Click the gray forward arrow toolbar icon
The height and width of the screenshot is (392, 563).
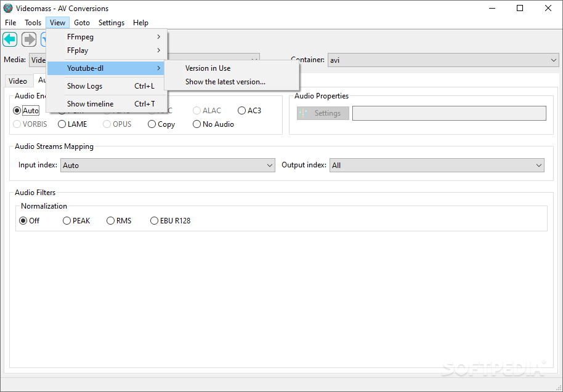click(x=29, y=39)
